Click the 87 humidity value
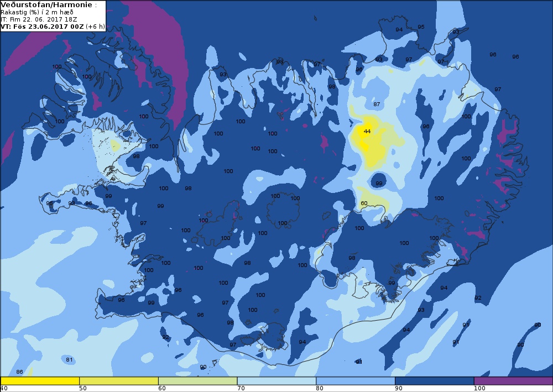The width and height of the screenshot is (553, 392). tap(377, 104)
